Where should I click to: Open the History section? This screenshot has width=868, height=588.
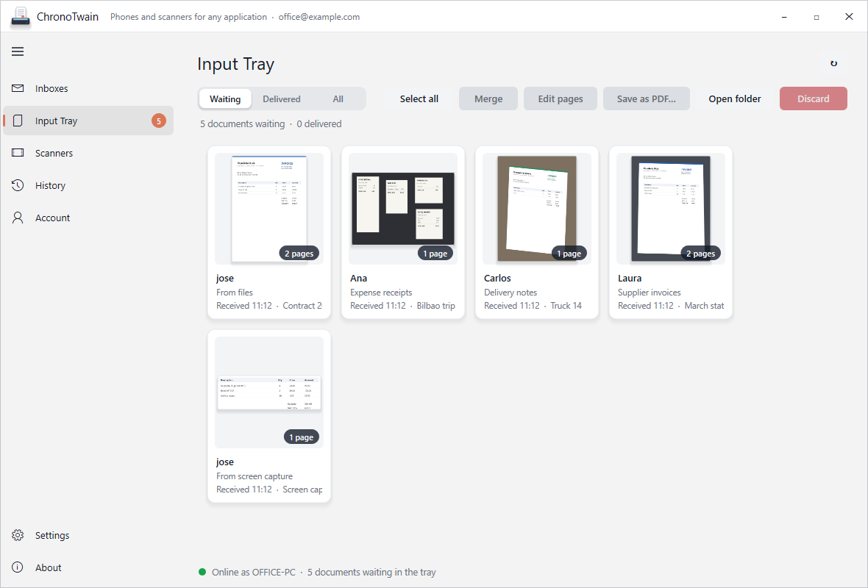pos(88,185)
